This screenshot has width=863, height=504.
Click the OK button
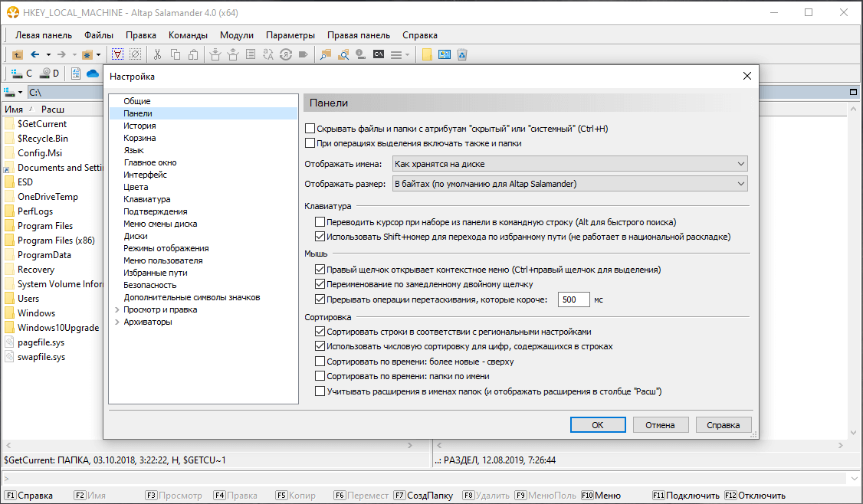click(x=598, y=425)
